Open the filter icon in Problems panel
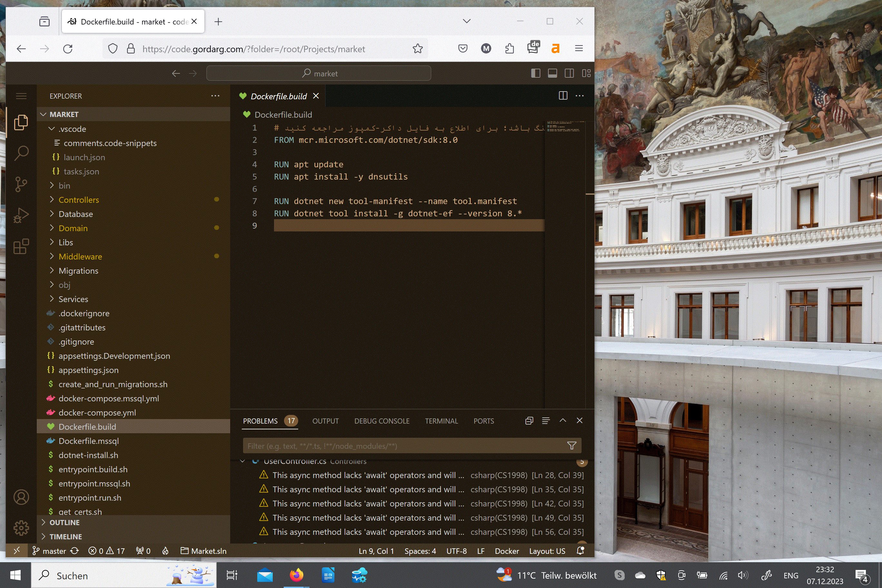 coord(572,446)
